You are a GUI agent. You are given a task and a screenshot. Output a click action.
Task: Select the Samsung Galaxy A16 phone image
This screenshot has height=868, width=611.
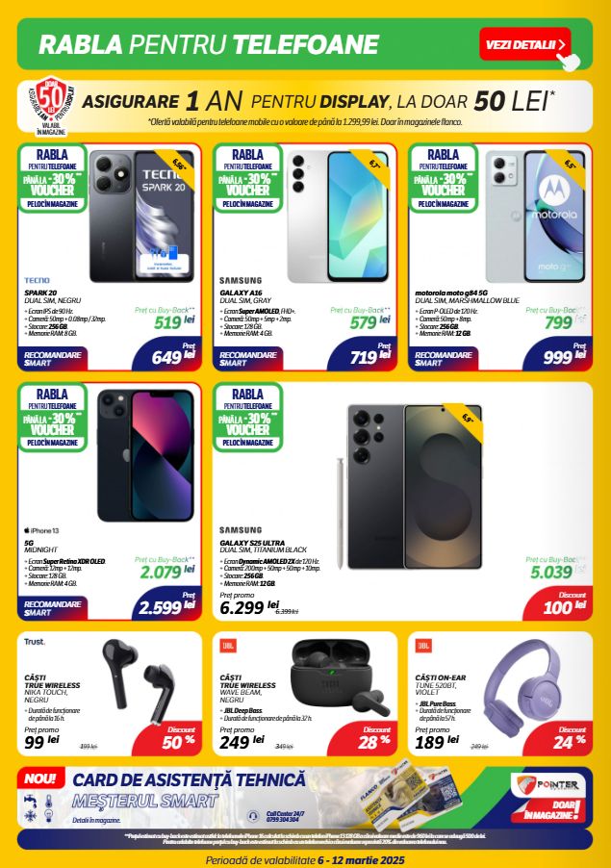pos(338,216)
